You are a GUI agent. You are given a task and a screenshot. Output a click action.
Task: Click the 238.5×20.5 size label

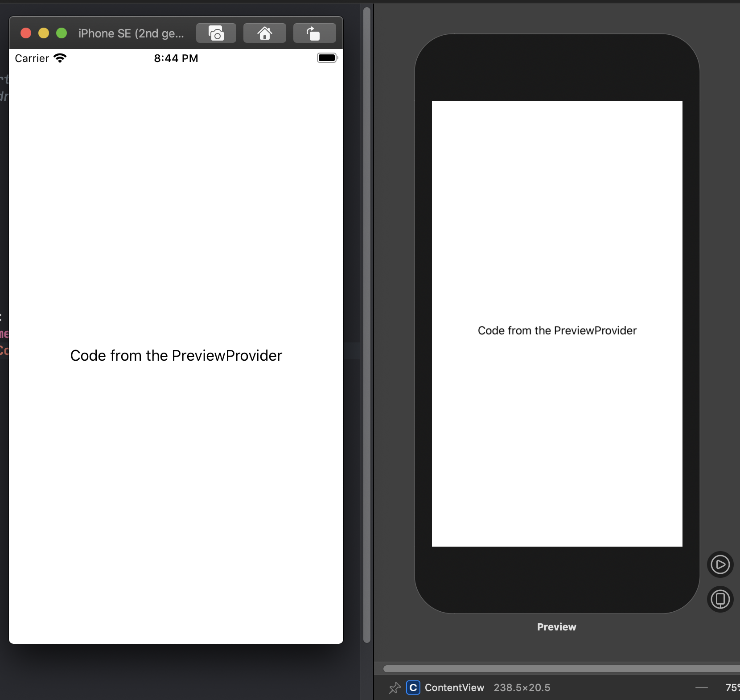522,688
